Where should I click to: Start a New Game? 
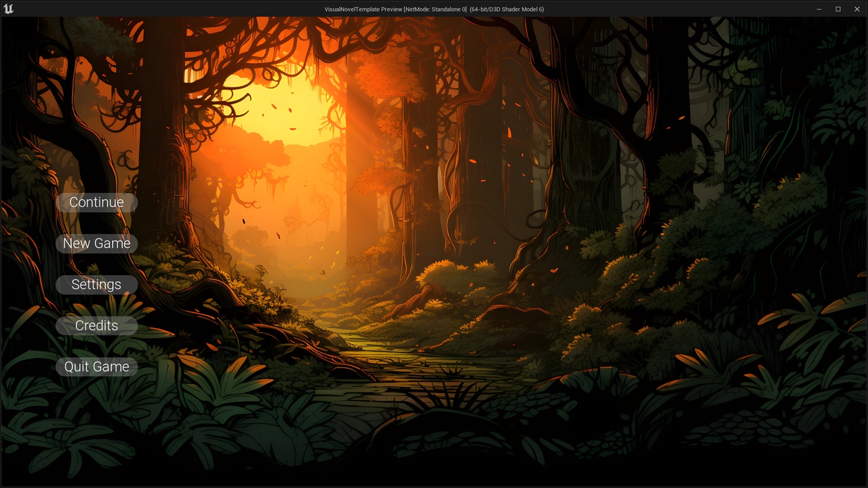tap(96, 243)
